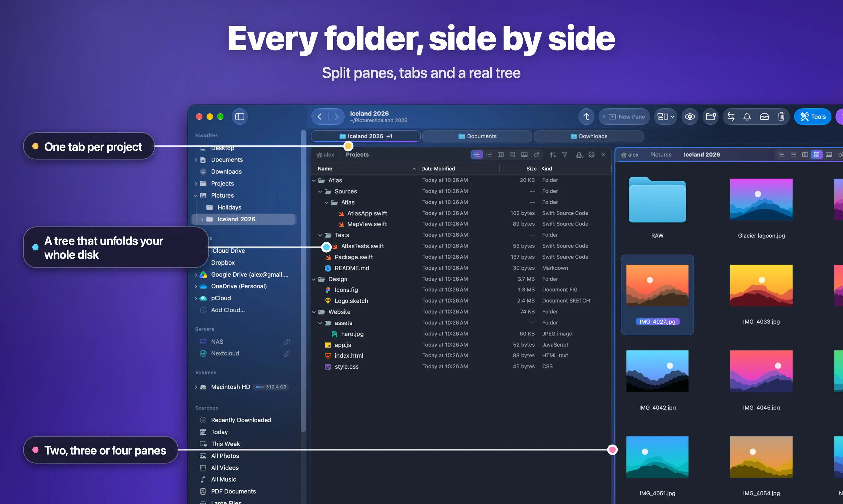The width and height of the screenshot is (843, 504).
Task: Select icon grid view in the Projects pane
Action: pos(512,155)
